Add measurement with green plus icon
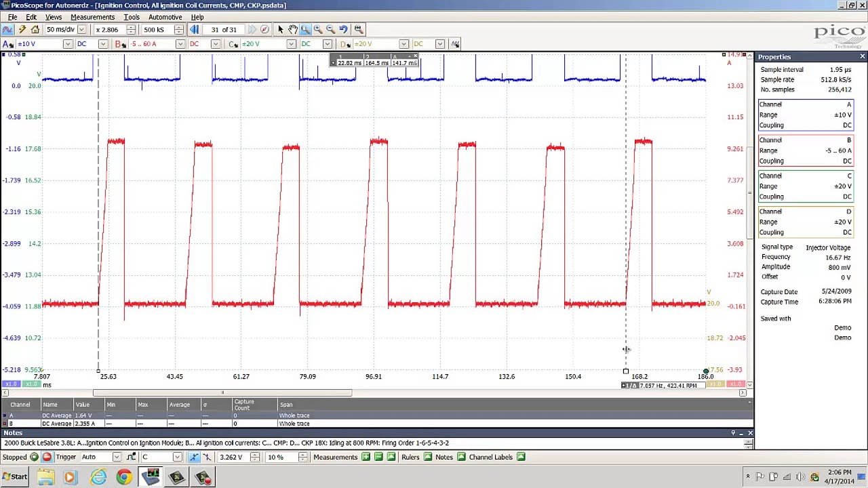Screen dimensions: 868x488 (366, 457)
